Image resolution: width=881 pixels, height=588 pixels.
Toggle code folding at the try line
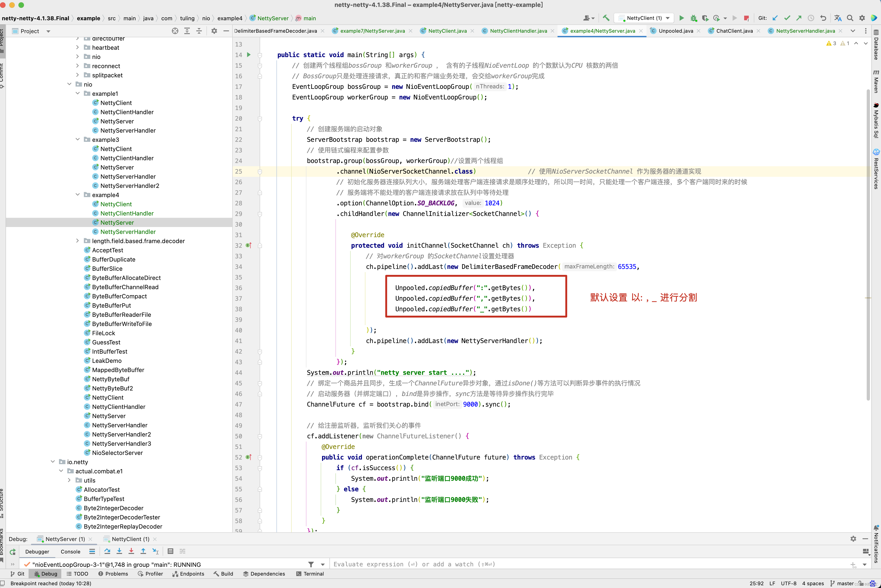tap(260, 119)
